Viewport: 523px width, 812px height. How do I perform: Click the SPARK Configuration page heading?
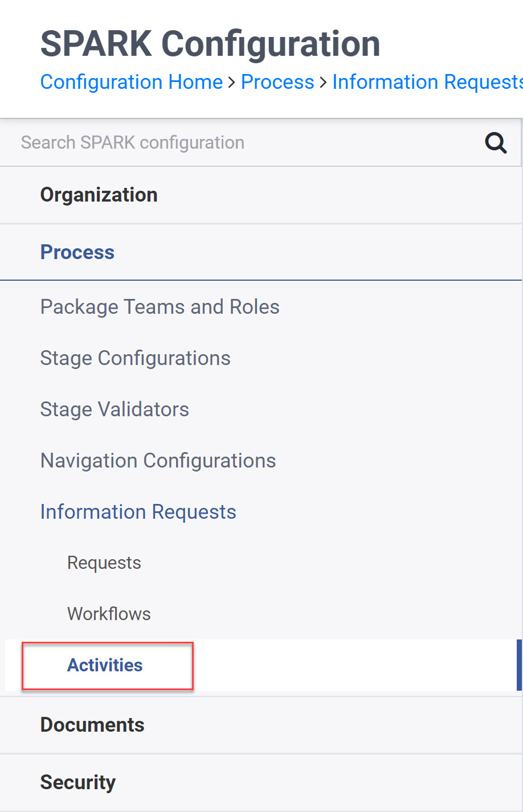point(210,44)
